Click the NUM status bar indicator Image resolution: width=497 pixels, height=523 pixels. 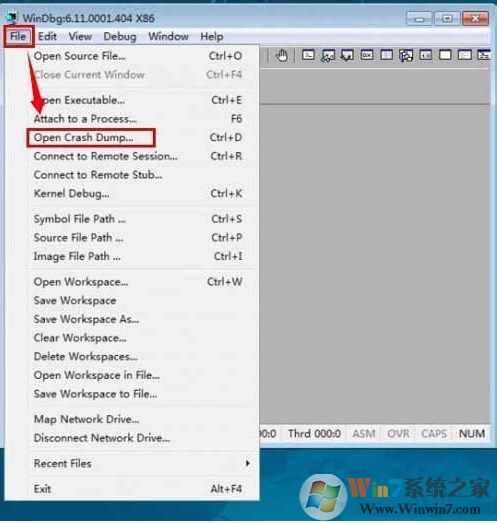[472, 434]
